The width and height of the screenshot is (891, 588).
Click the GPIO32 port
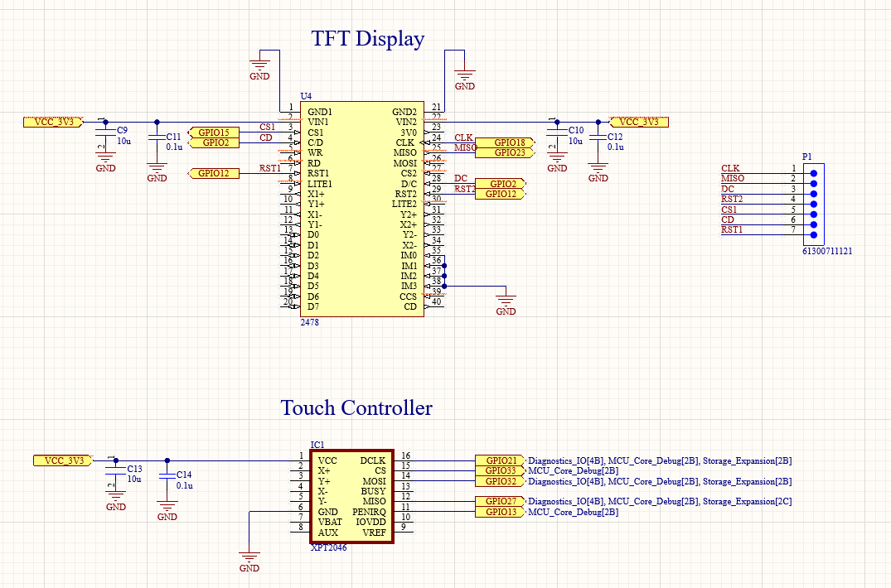point(500,481)
